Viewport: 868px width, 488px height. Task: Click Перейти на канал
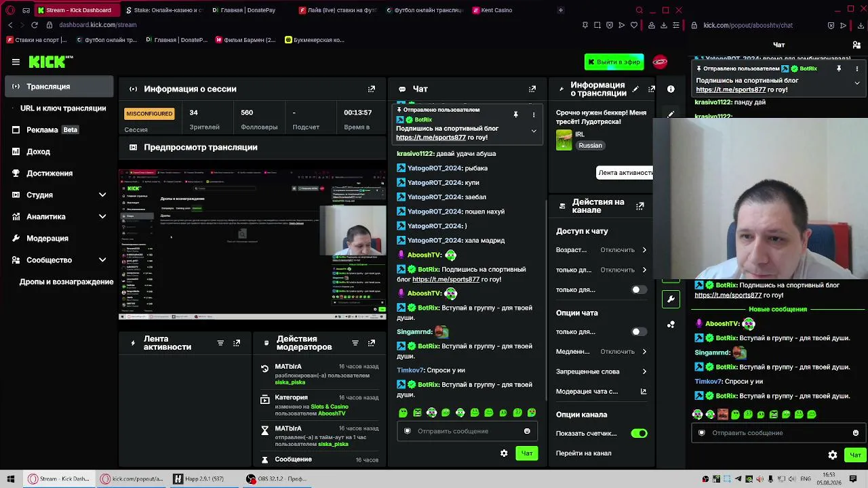(584, 453)
